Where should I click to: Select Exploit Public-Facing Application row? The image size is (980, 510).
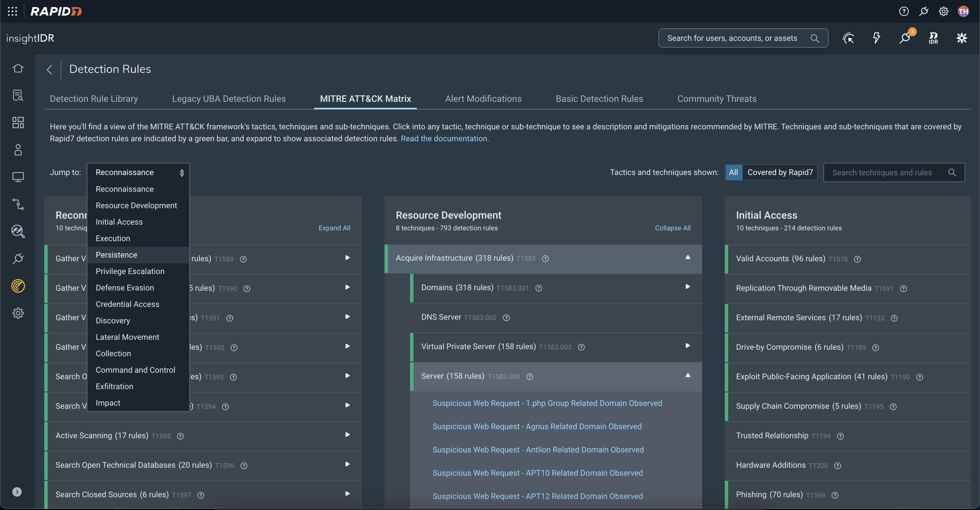click(x=848, y=377)
